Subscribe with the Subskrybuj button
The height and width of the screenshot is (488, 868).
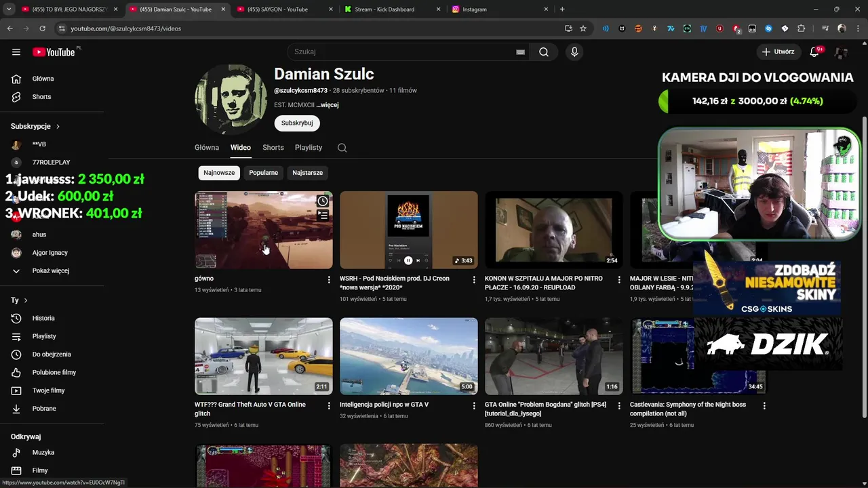tap(297, 123)
